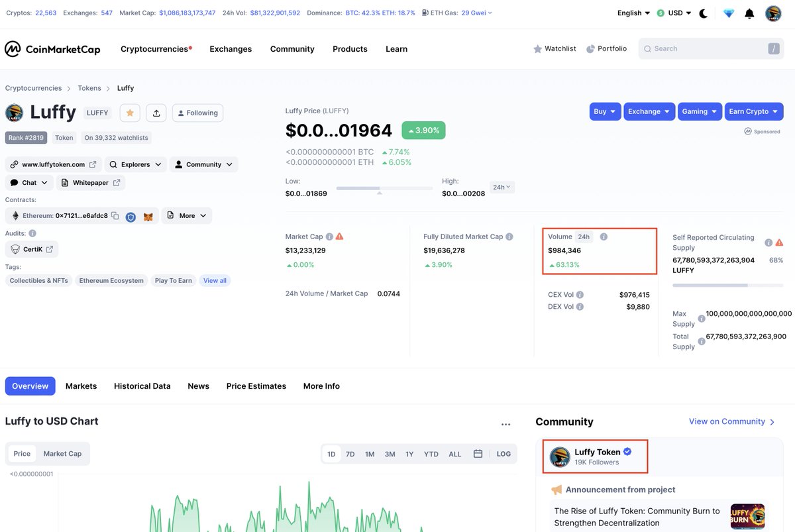Image resolution: width=795 pixels, height=532 pixels.
Task: Expand the More contracts dropdown
Action: 186,215
